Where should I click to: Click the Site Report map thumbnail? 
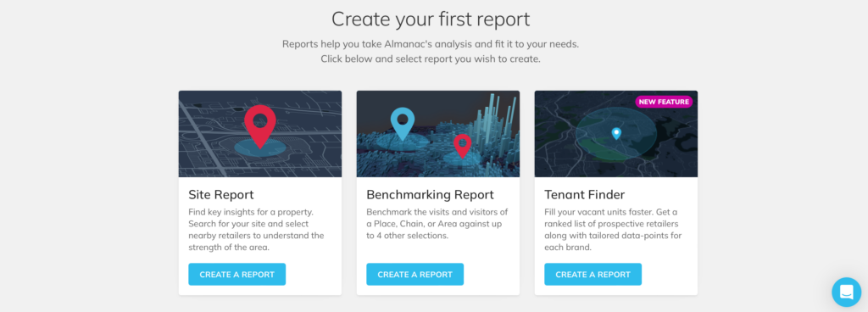pos(260,134)
